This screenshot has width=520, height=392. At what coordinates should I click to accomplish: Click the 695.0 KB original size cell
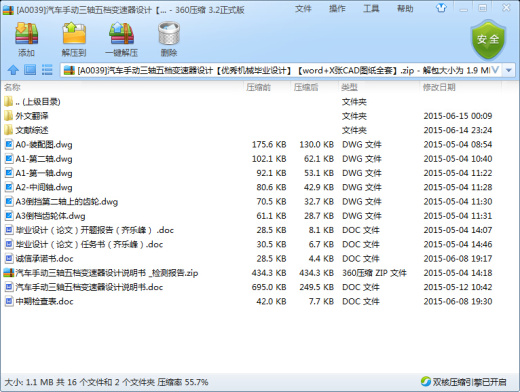pyautogui.click(x=269, y=287)
